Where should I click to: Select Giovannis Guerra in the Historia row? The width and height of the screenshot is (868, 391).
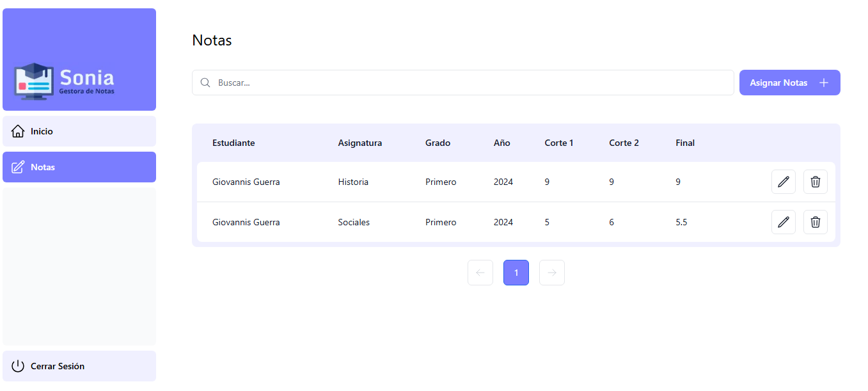pos(246,182)
